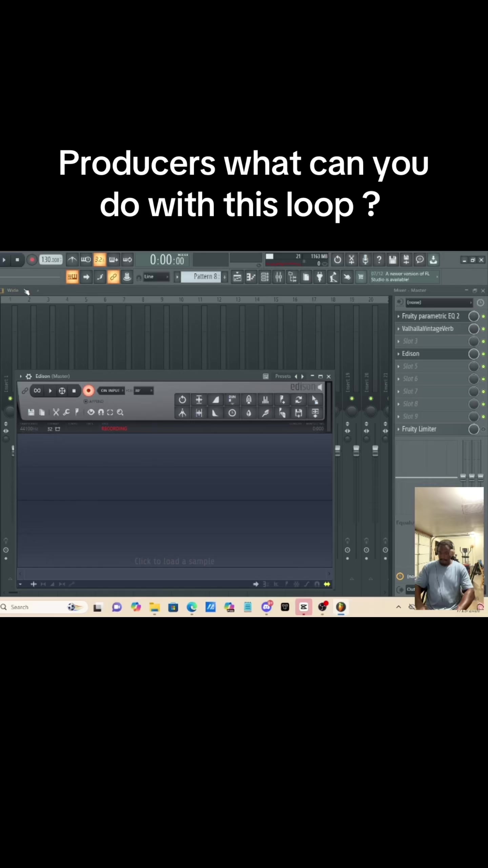The height and width of the screenshot is (868, 488).
Task: Click the 130.000 tempo field
Action: coord(51,260)
